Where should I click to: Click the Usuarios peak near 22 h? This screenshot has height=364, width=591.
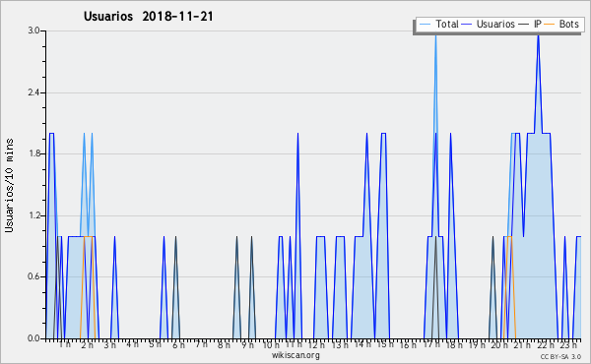[538, 34]
